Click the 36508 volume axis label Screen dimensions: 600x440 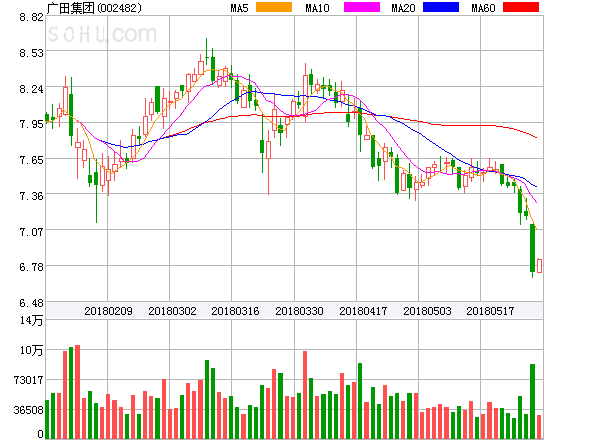coord(29,410)
